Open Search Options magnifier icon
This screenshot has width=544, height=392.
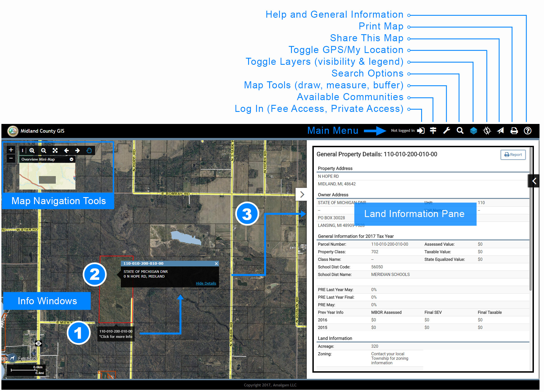tap(460, 131)
